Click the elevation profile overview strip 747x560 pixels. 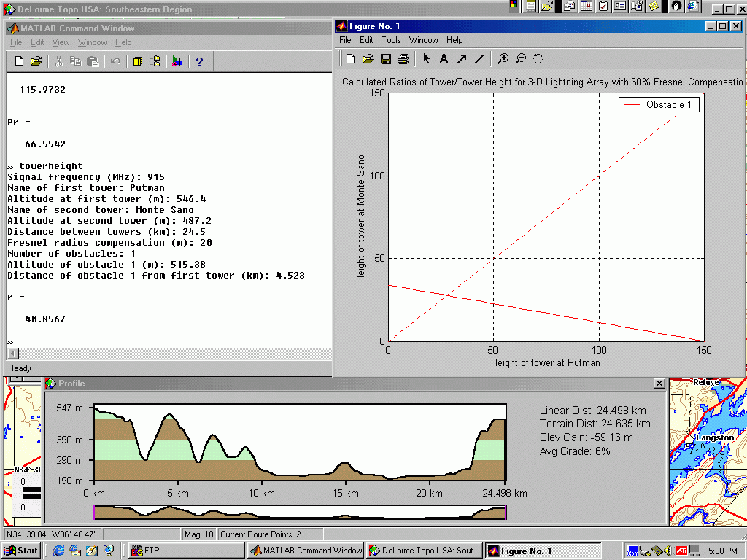click(x=300, y=513)
